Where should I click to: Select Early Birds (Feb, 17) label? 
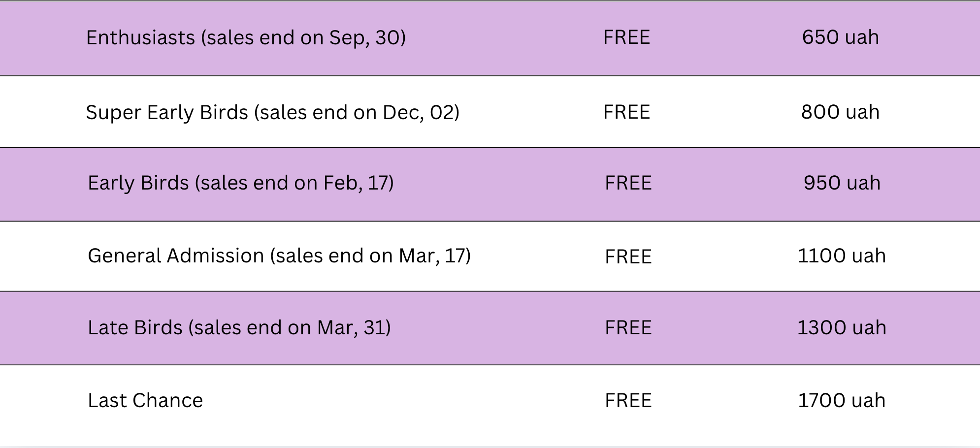tap(241, 184)
